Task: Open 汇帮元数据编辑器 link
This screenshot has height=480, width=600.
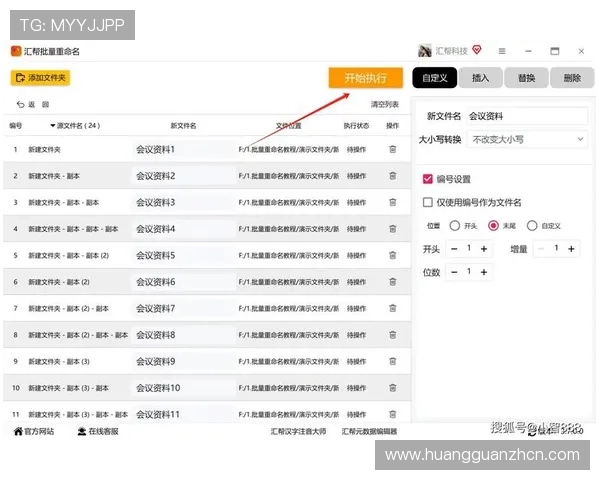Action: point(369,431)
